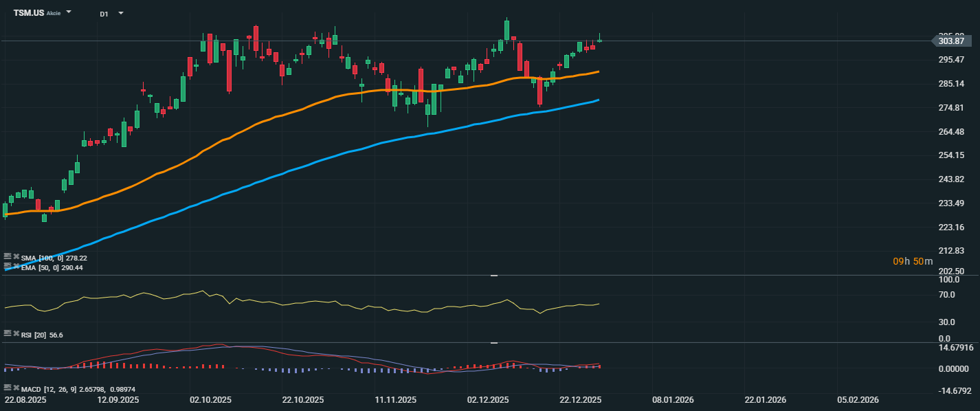
Task: Click the 223.16 price axis label
Action: [x=951, y=227]
